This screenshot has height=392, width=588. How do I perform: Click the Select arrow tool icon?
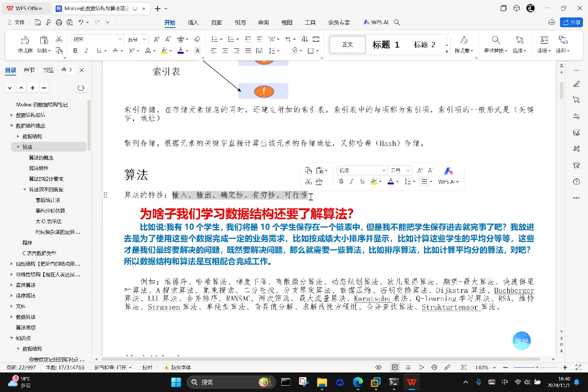click(x=520, y=40)
